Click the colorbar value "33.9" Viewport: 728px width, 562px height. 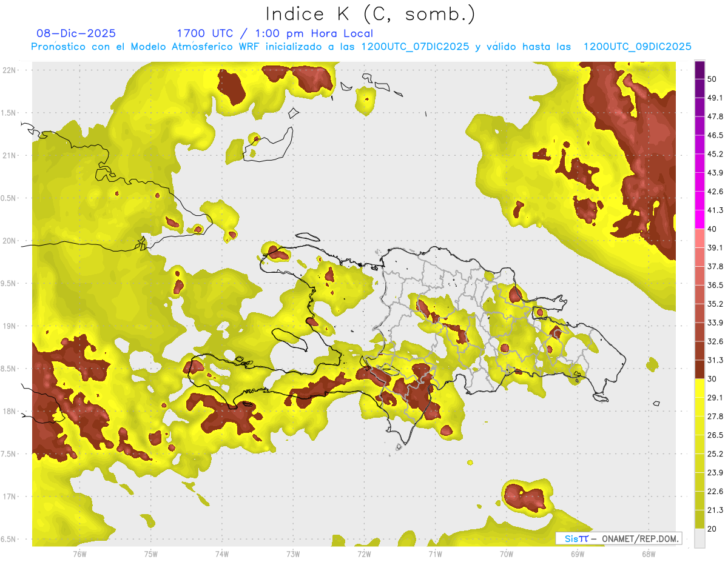tap(715, 323)
